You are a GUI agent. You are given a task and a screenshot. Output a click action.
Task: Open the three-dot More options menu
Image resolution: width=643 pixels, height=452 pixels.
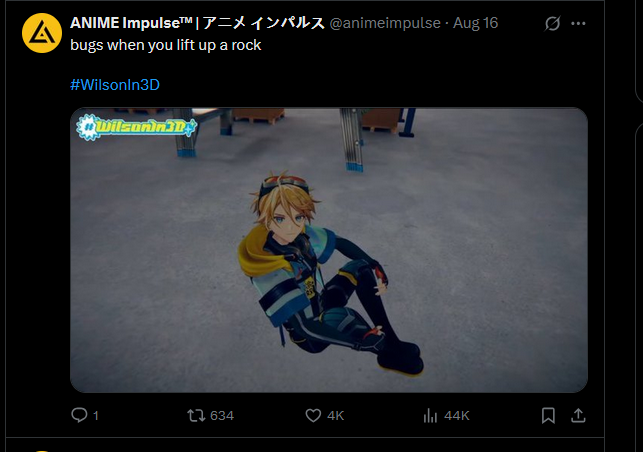point(578,23)
